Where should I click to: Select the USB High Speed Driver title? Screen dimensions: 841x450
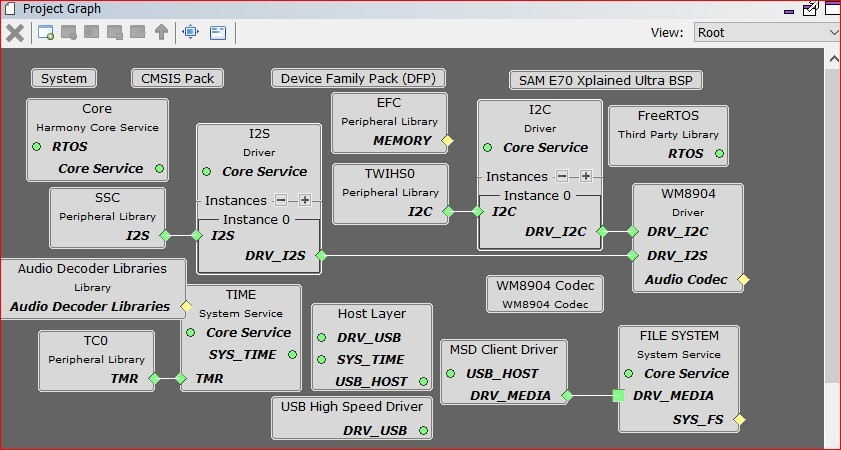coord(352,407)
